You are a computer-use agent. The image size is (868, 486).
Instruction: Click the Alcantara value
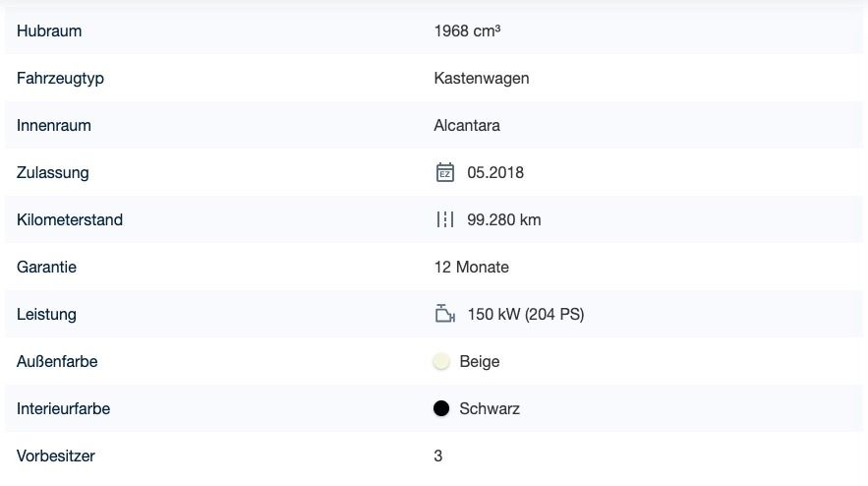(467, 126)
